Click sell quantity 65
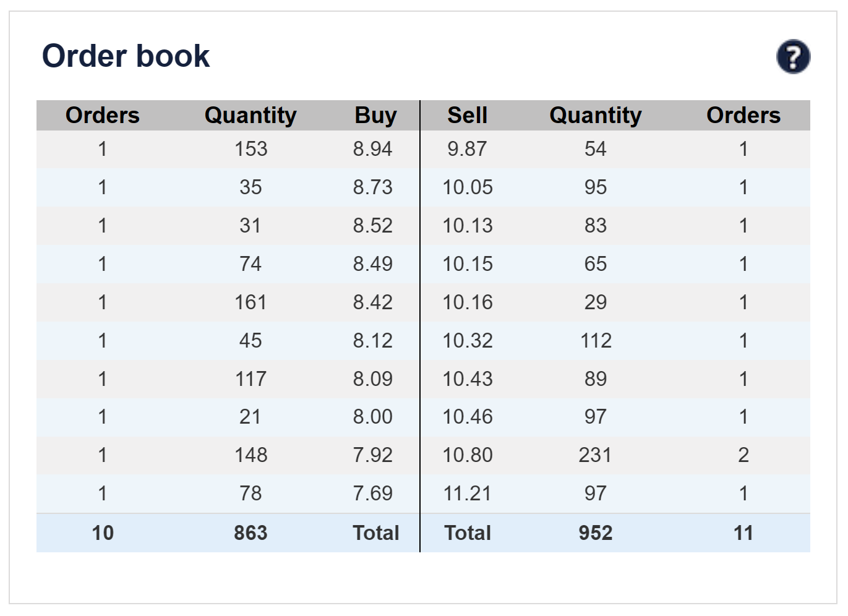 pyautogui.click(x=596, y=264)
